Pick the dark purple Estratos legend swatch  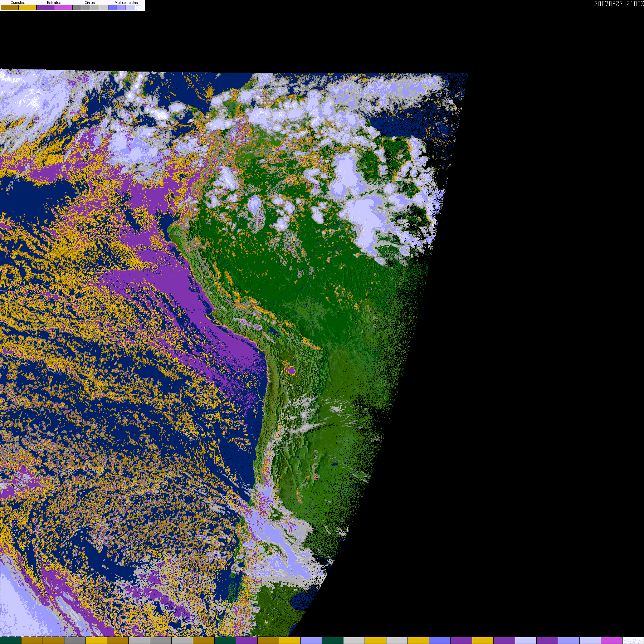click(45, 7)
